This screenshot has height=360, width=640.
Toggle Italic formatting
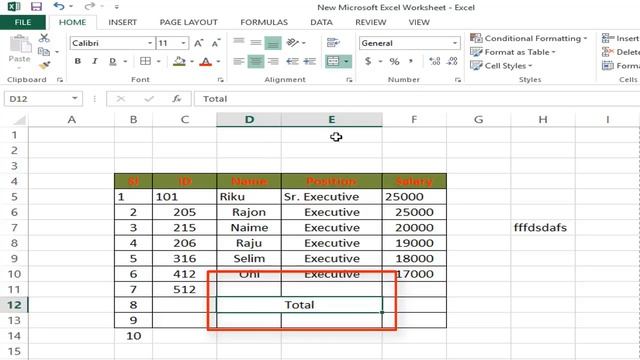pyautogui.click(x=95, y=61)
